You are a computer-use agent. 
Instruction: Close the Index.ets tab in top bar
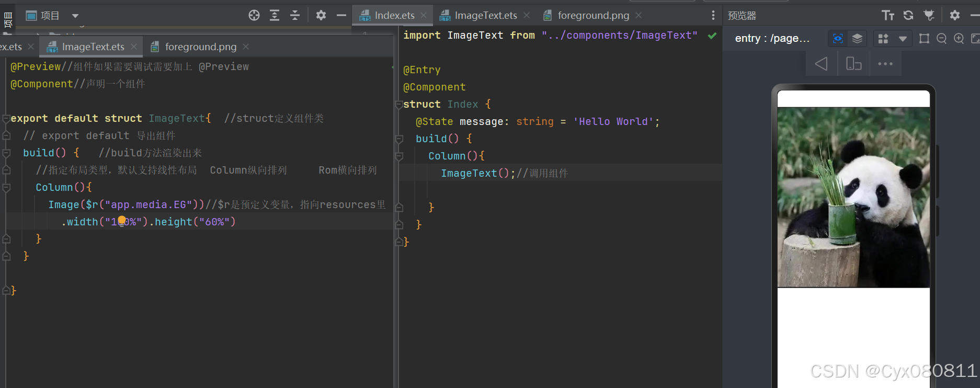(x=424, y=16)
